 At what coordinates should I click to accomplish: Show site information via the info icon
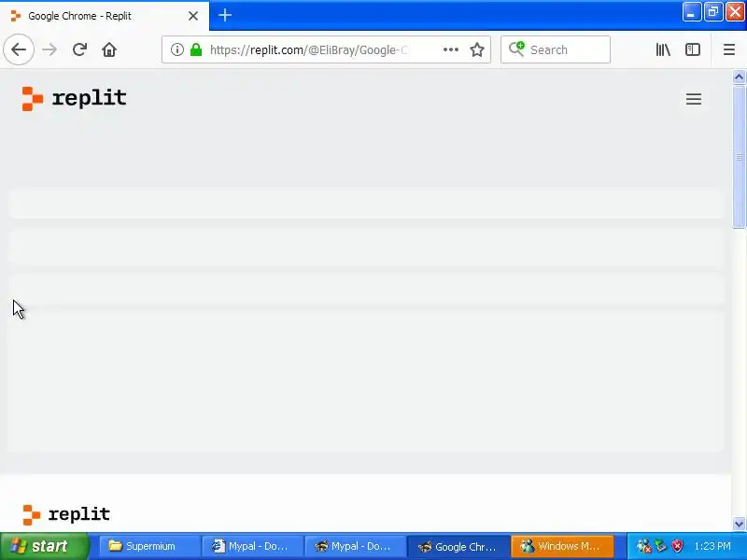(x=177, y=49)
